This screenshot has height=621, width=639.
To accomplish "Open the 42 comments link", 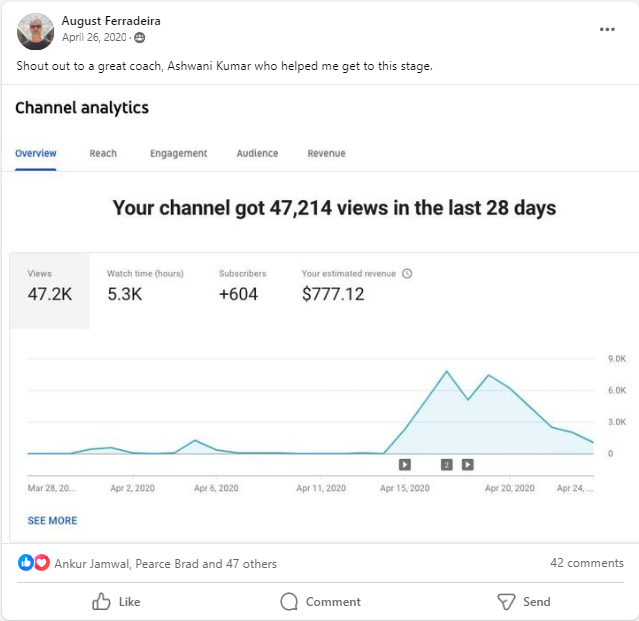I will pyautogui.click(x=586, y=563).
